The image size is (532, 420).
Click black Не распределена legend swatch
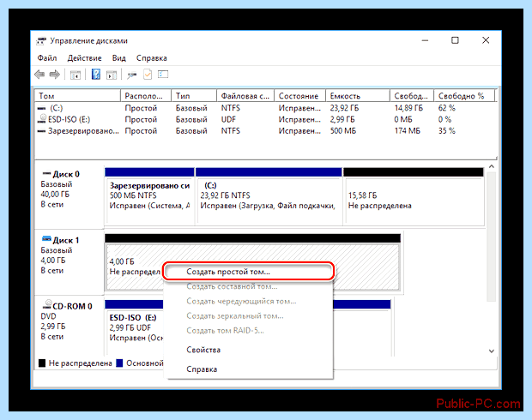coord(42,363)
